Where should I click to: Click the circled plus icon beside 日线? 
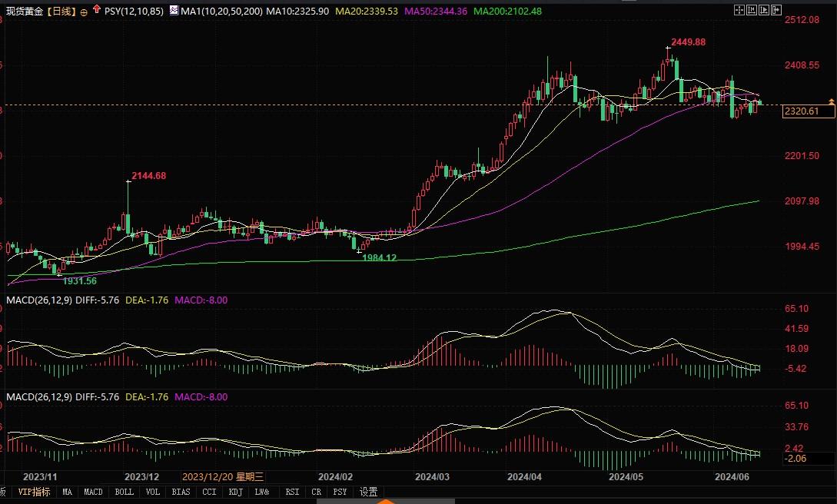84,12
